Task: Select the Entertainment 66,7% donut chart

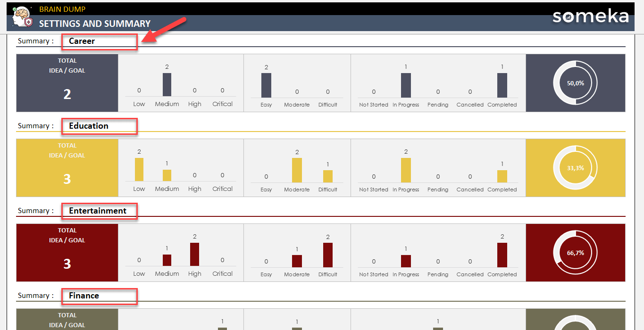Action: coord(575,253)
